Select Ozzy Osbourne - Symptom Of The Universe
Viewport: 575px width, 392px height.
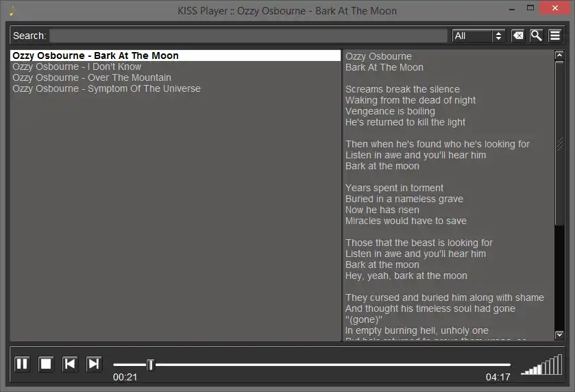[x=175, y=88]
